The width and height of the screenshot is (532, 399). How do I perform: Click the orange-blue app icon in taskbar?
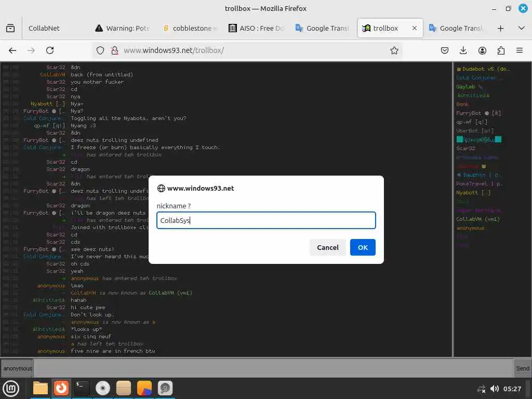[144, 388]
